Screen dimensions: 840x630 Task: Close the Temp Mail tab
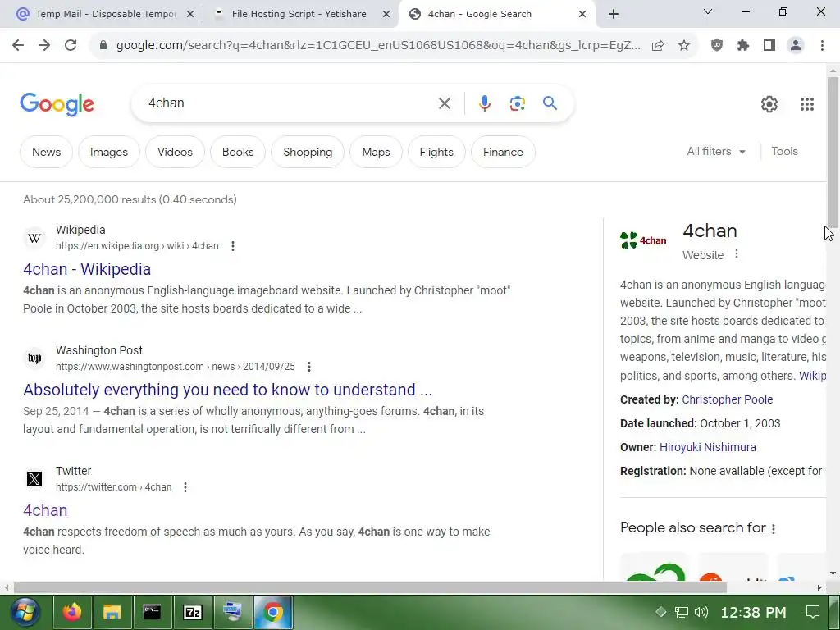(x=190, y=14)
